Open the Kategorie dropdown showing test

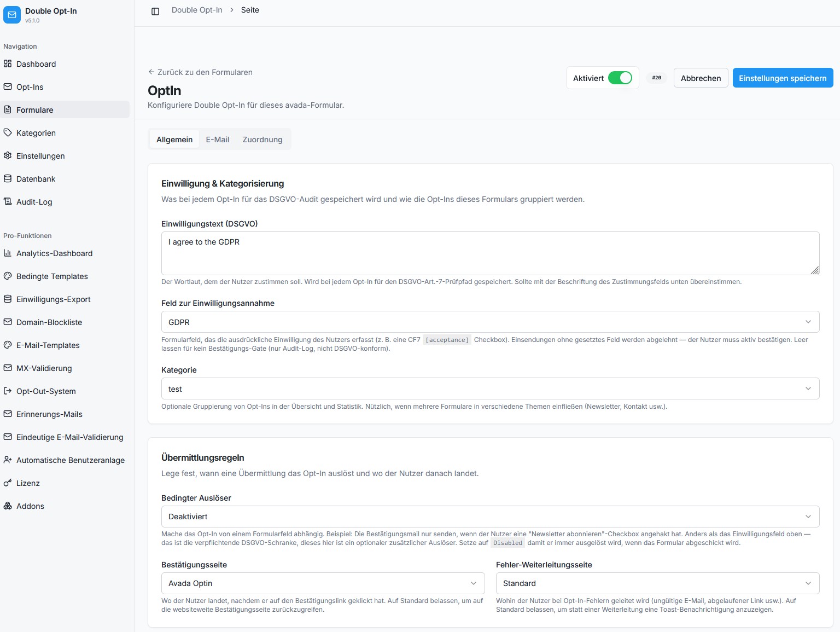pyautogui.click(x=490, y=389)
